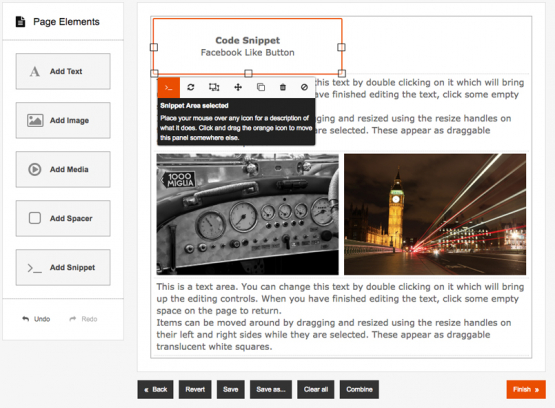Screen dimensions: 555x408
Task: Click the duplicate icon in snippet toolbar
Action: click(x=261, y=87)
